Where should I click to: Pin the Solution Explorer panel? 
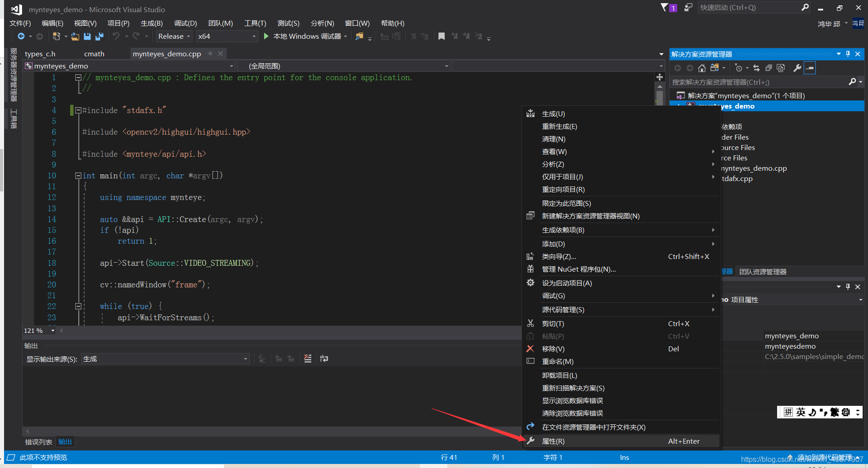pos(848,54)
